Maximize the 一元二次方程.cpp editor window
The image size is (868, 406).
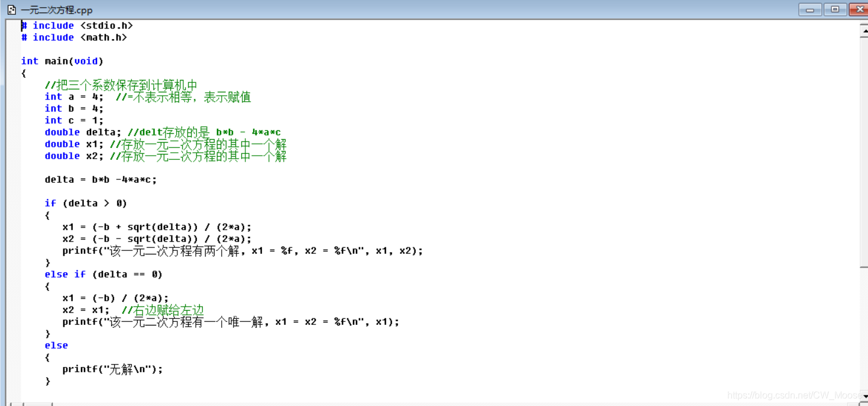pyautogui.click(x=835, y=9)
